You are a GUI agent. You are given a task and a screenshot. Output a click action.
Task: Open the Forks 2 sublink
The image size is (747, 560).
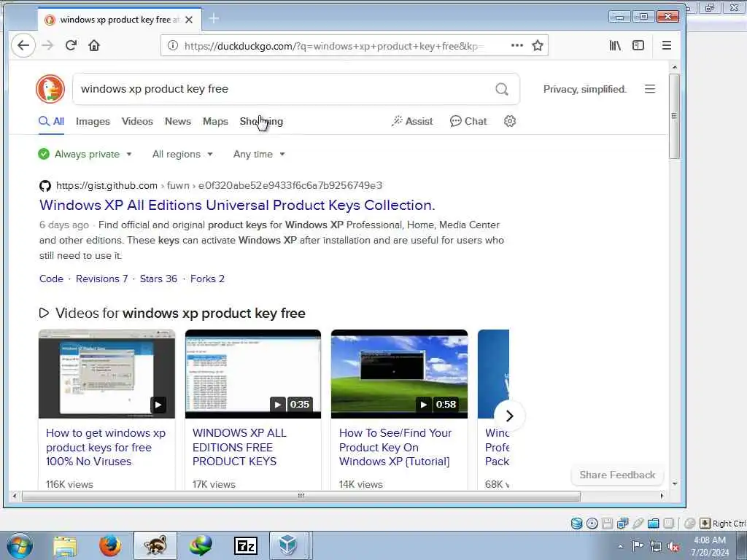[x=207, y=279]
